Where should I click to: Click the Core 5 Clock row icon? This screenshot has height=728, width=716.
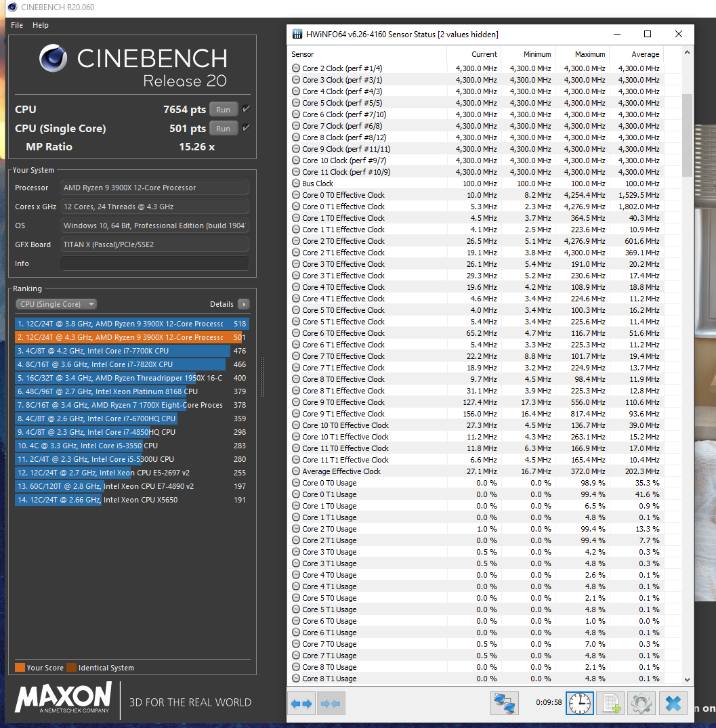coord(296,103)
